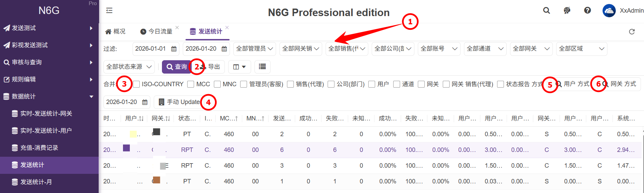Check the 通道 merge checkbox
The image size is (644, 193).
397,84
